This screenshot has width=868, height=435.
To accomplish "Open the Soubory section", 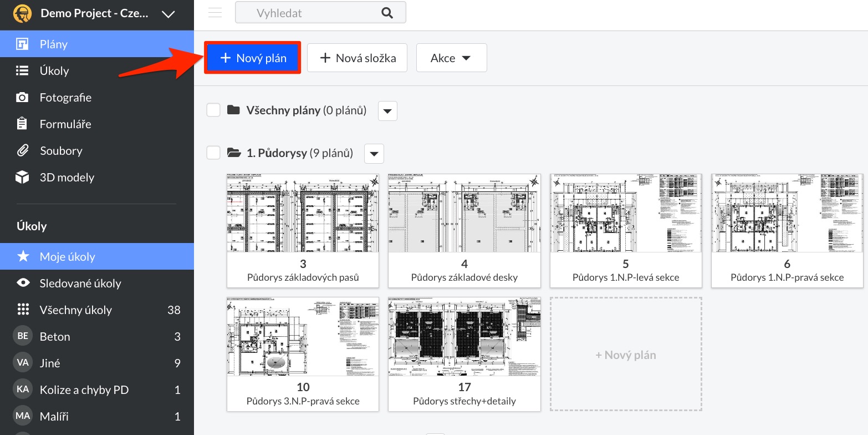I will (97, 150).
